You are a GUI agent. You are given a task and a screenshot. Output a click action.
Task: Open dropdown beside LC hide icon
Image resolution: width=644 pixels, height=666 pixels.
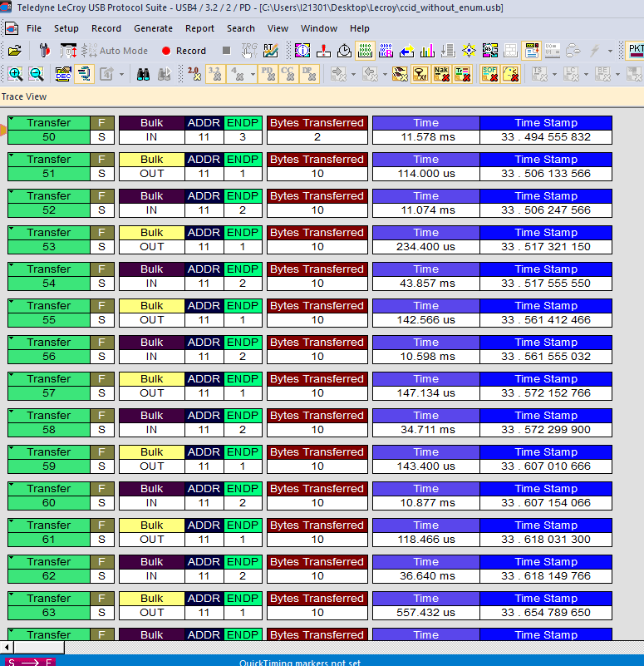[x=586, y=74]
